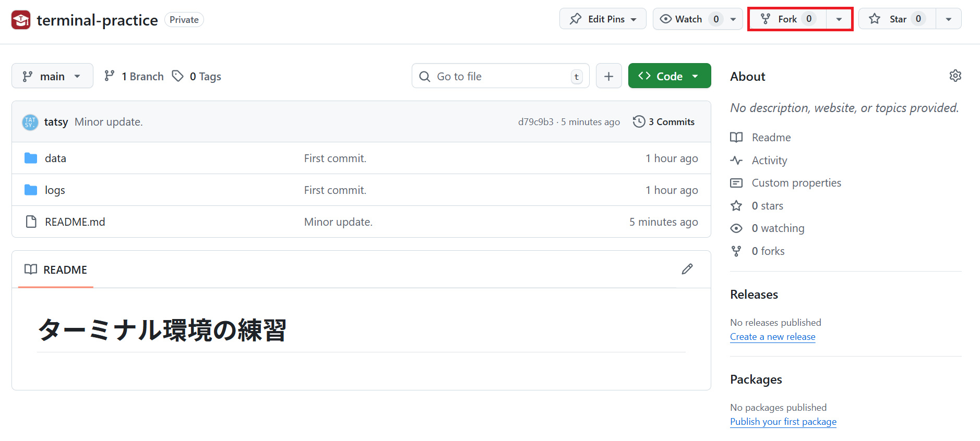Fork this repository
The width and height of the screenshot is (980, 441).
point(787,19)
